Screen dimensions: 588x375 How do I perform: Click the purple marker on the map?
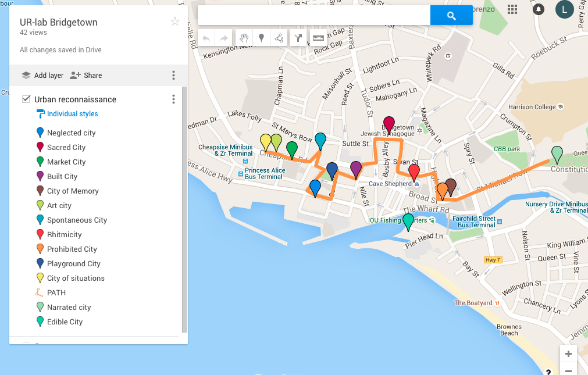[x=356, y=169]
